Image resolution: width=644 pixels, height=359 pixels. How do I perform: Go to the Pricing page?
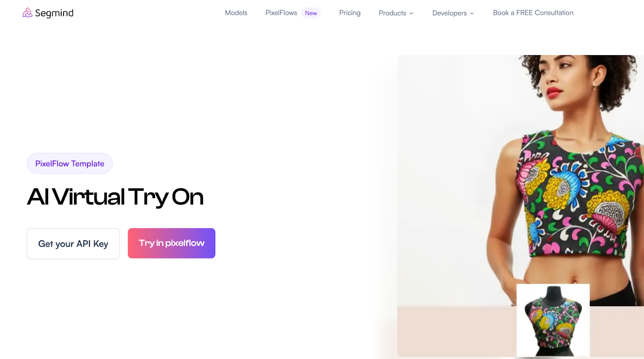pos(350,13)
